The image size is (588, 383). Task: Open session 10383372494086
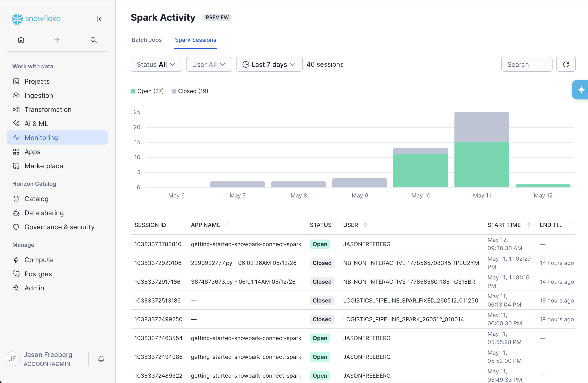(158, 357)
